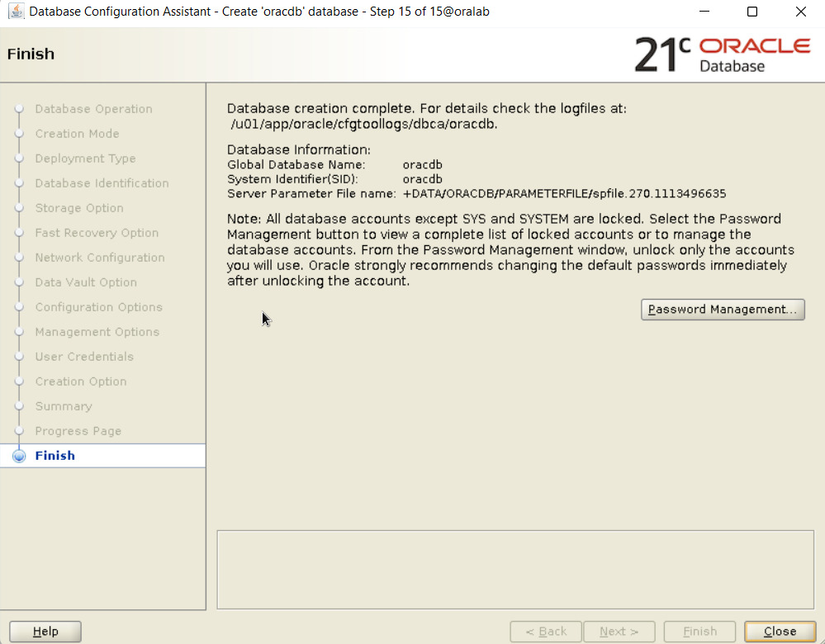Select Database Operation step
The image size is (825, 644).
[93, 109]
